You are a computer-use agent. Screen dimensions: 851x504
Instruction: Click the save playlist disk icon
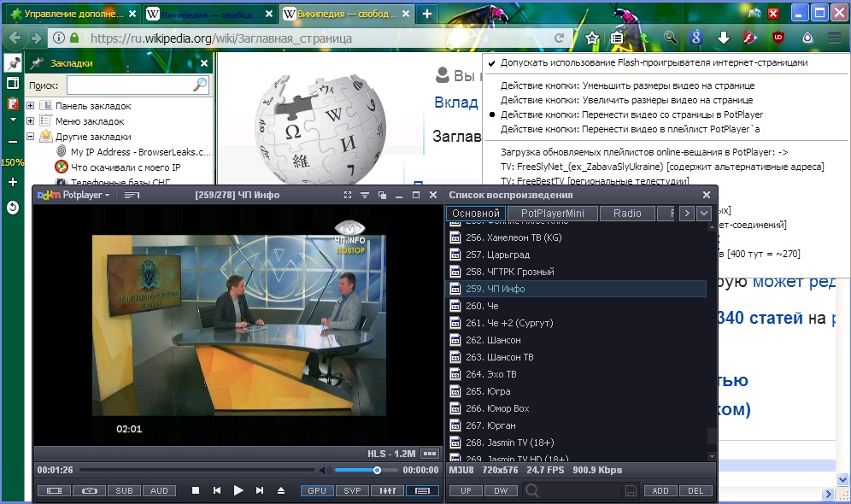[x=631, y=491]
